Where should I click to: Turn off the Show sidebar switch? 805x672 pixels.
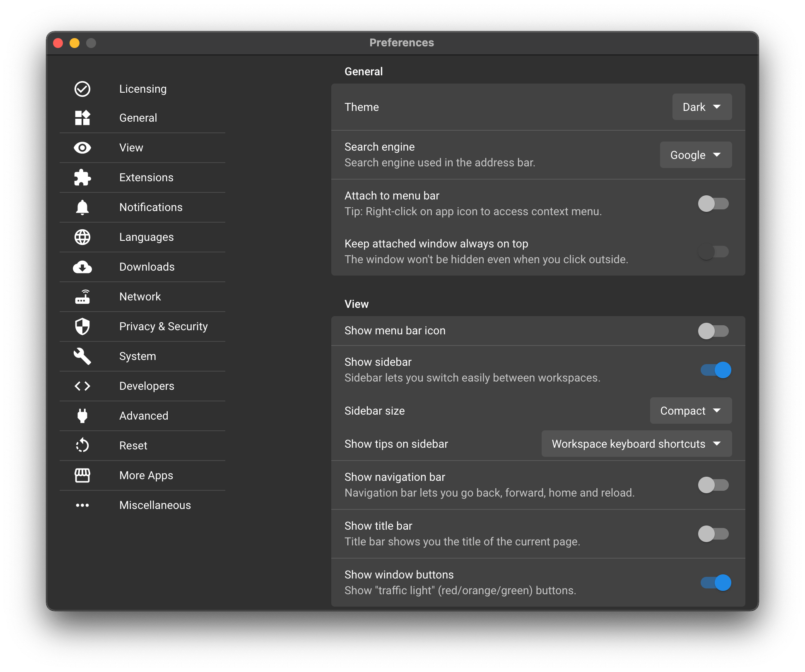tap(716, 370)
